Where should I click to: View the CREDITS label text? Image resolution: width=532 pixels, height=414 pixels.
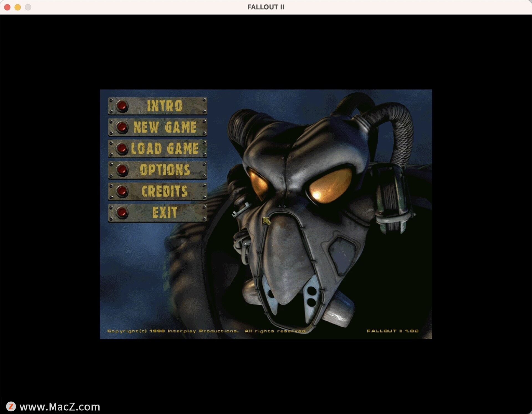(165, 191)
